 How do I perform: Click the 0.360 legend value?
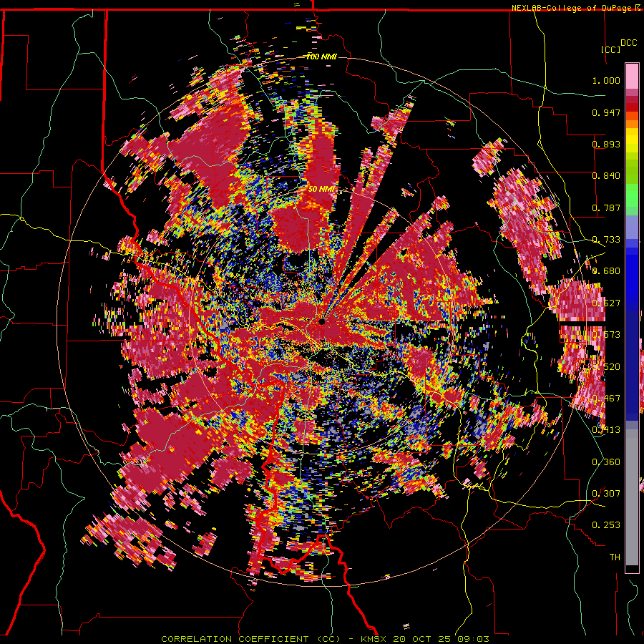click(606, 462)
